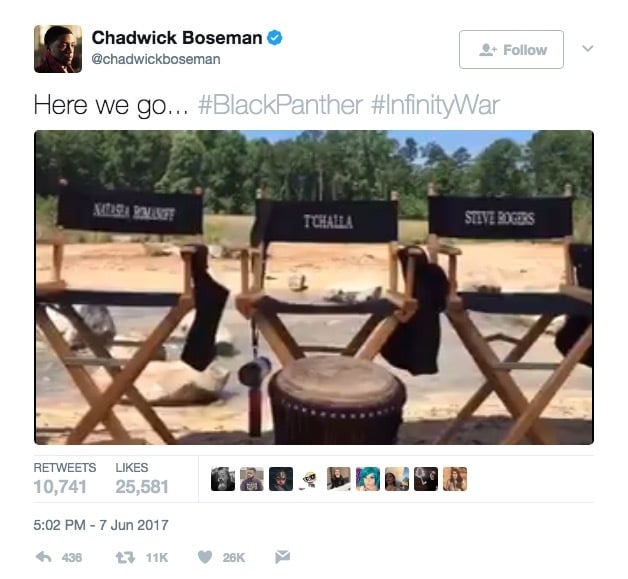Open the @chadwickboseman handle
The height and width of the screenshot is (579, 628).
156,59
